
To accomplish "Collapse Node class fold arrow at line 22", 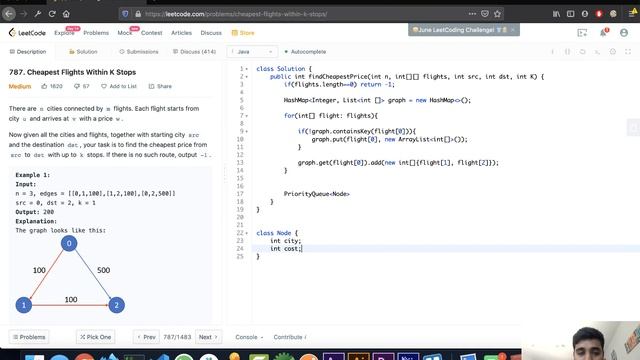I will [x=247, y=233].
